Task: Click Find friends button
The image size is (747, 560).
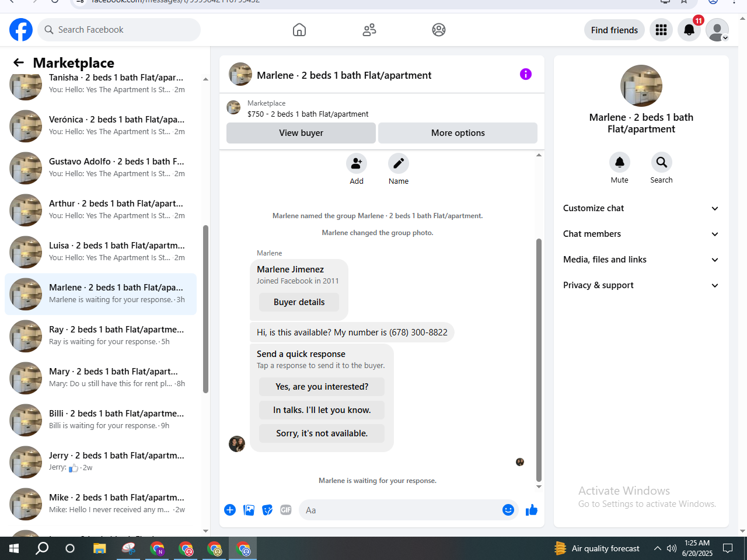Action: pos(615,30)
